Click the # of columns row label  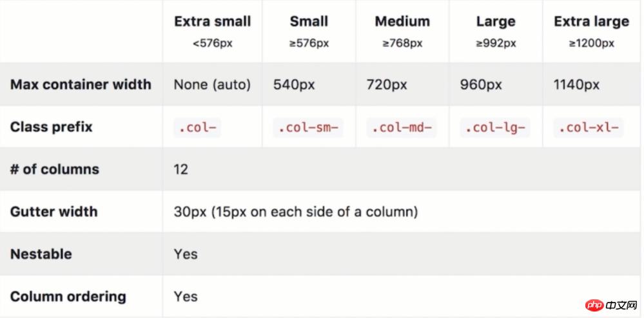[x=55, y=169]
